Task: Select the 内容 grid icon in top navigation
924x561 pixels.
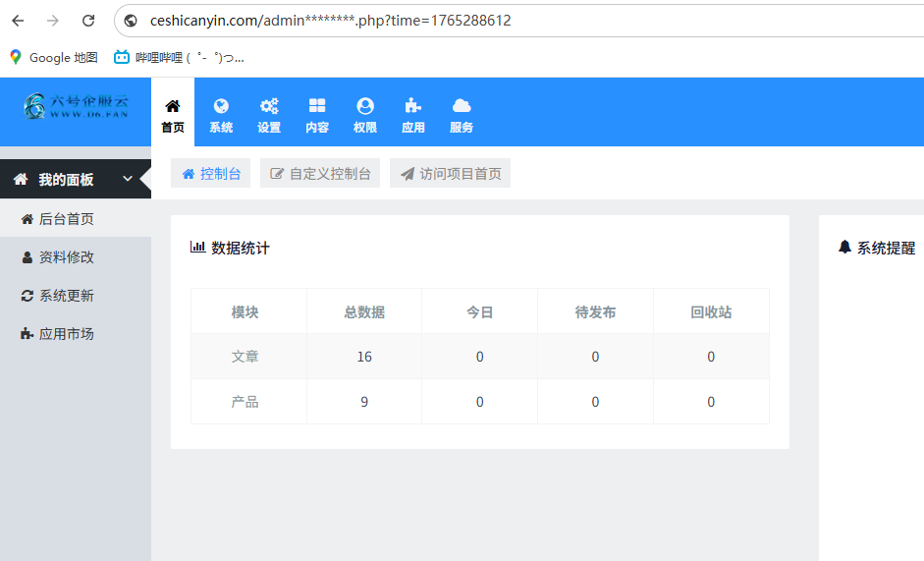Action: tap(317, 106)
